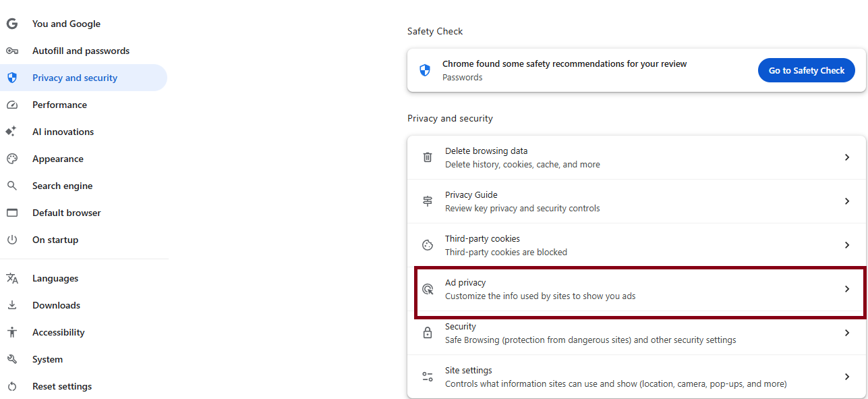Click the Go to Safety Check button
The height and width of the screenshot is (399, 868).
[806, 70]
